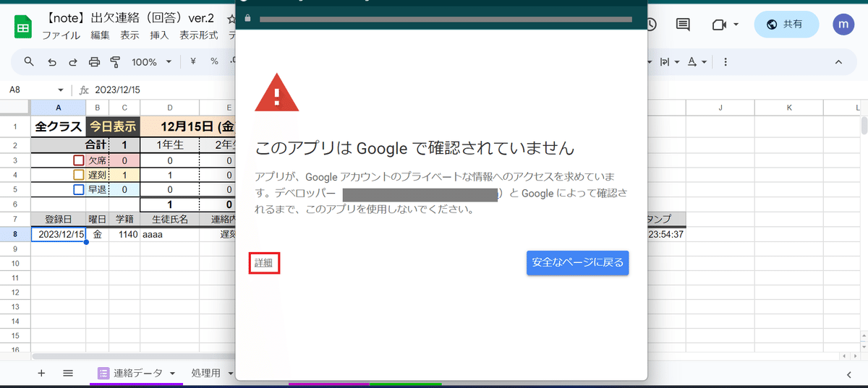Redo the last action
The image size is (868, 388).
click(x=72, y=62)
